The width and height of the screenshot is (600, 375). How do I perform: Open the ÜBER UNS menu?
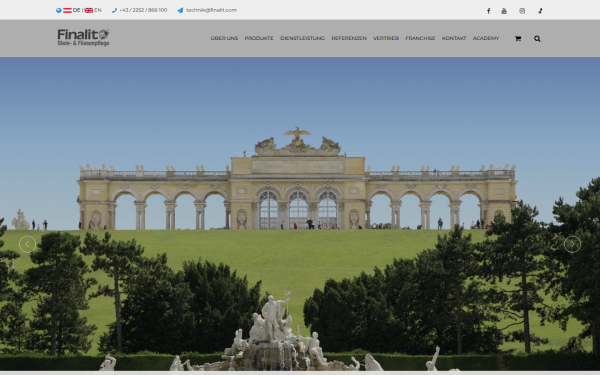[224, 38]
